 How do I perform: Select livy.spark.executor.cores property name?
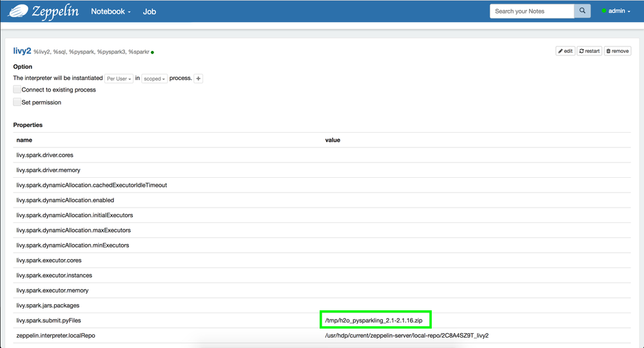pos(49,260)
